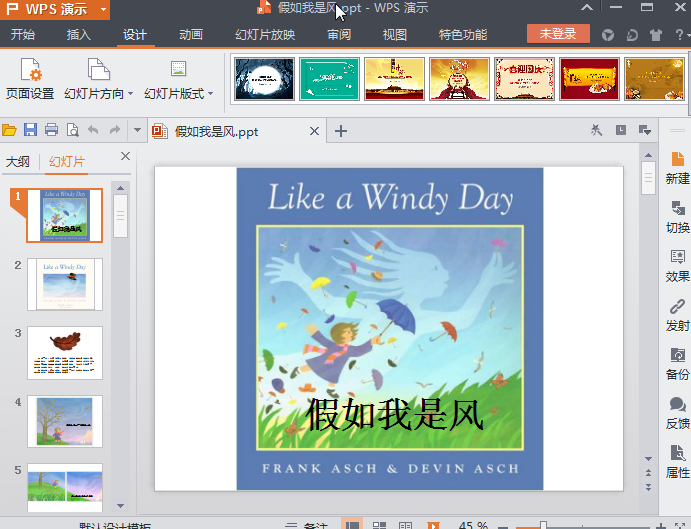Viewport: 691px width, 529px height.
Task: Open the 审阅 (Review) ribbon tab
Action: [x=339, y=34]
